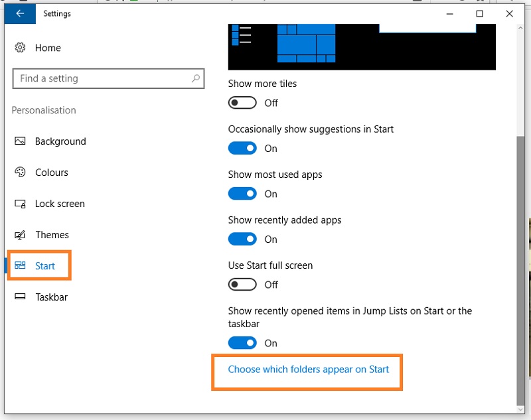531x420 pixels.
Task: Select the Taskbar icon
Action: tap(20, 297)
